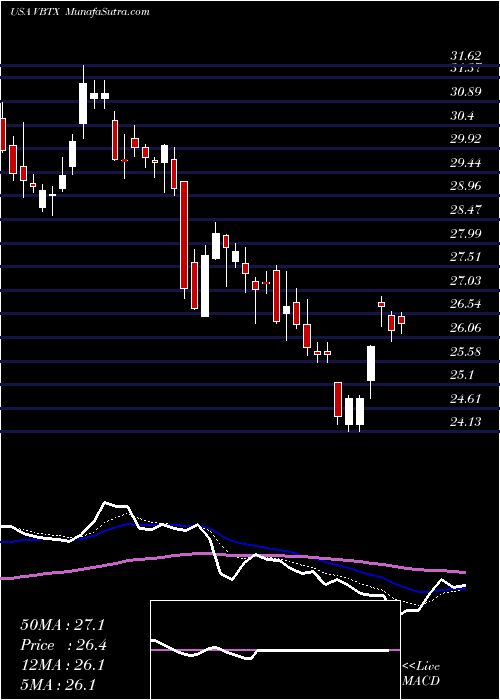
Task: Click the 25.1 price label
Action: pyautogui.click(x=462, y=375)
